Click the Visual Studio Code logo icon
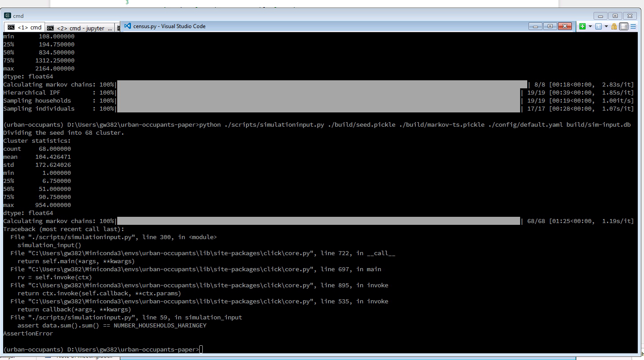The width and height of the screenshot is (644, 360). [x=127, y=26]
